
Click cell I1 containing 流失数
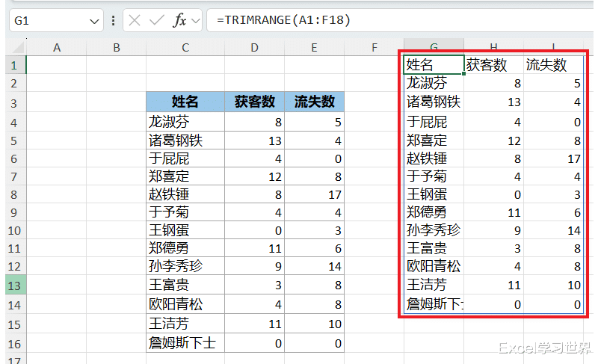[553, 65]
